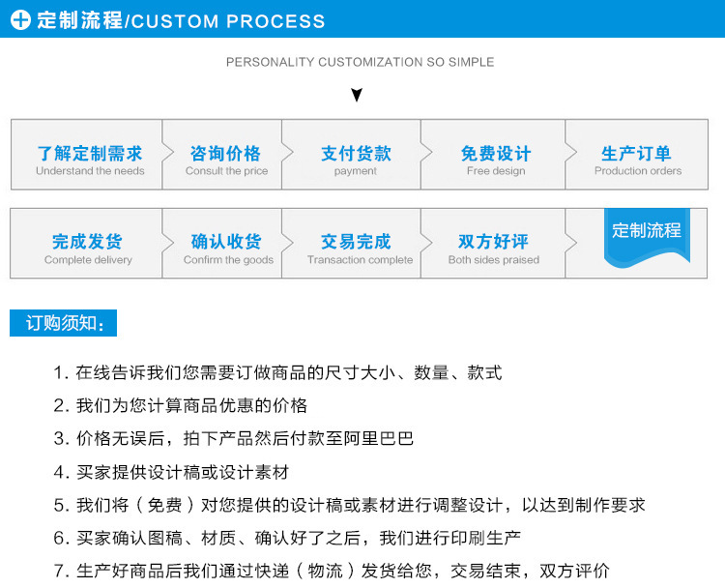
Task: Select the 确认收货 Confirm the goods step
Action: [x=222, y=244]
